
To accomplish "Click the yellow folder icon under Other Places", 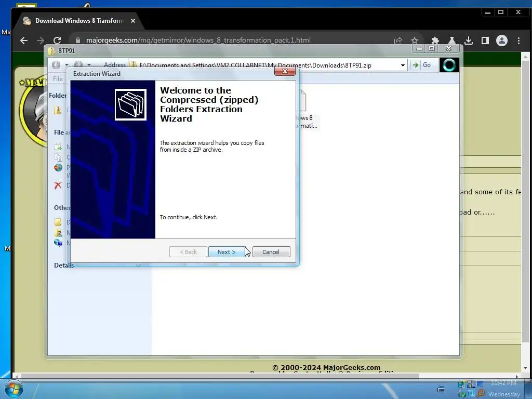I will click(x=58, y=222).
